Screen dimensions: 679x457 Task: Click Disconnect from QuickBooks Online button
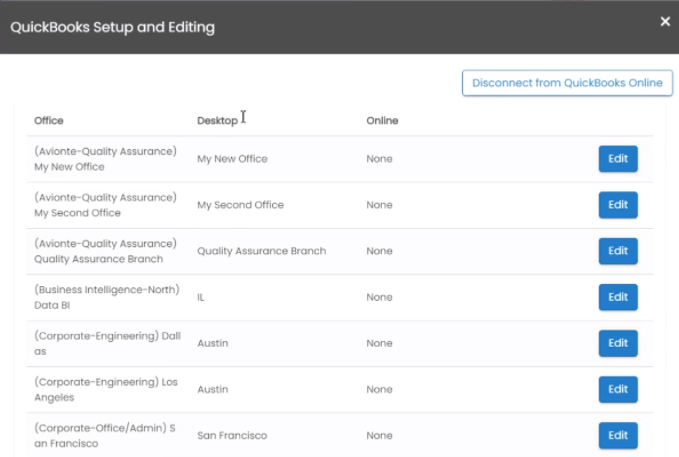point(567,83)
